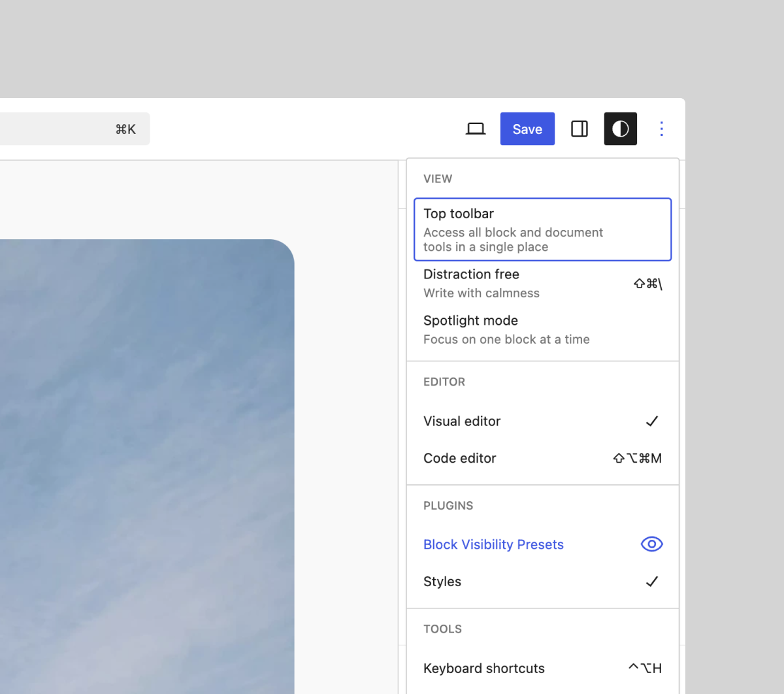
Task: Select the blue sky image block
Action: 144,457
